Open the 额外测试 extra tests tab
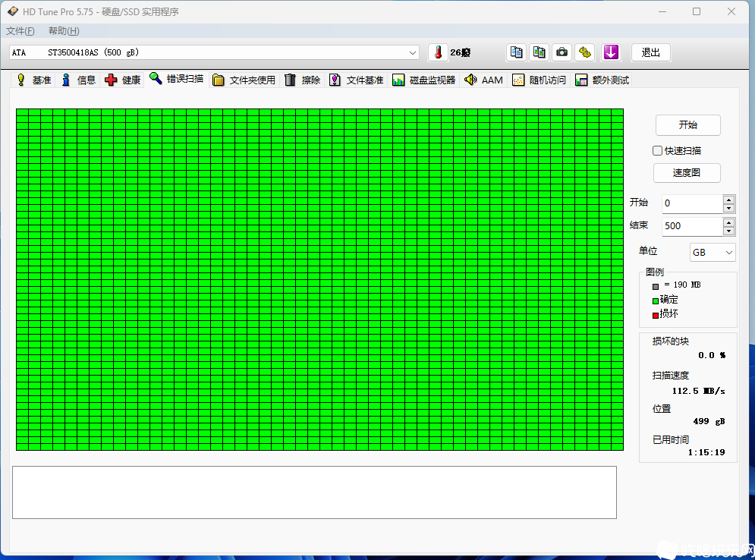The height and width of the screenshot is (560, 755). [x=602, y=80]
